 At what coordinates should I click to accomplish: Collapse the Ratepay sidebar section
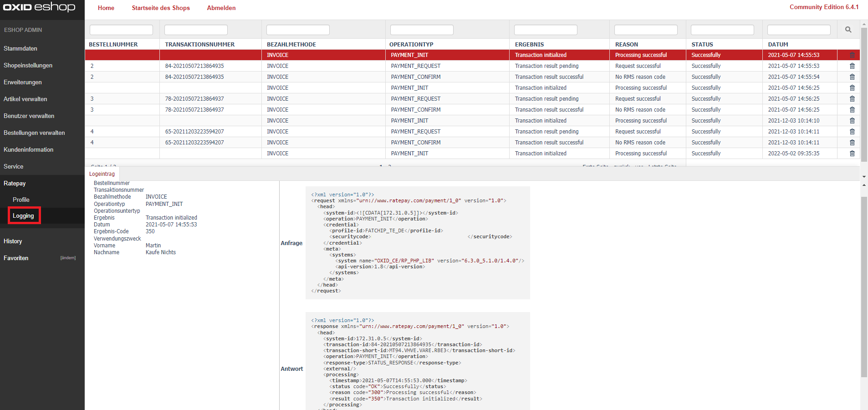click(x=15, y=183)
